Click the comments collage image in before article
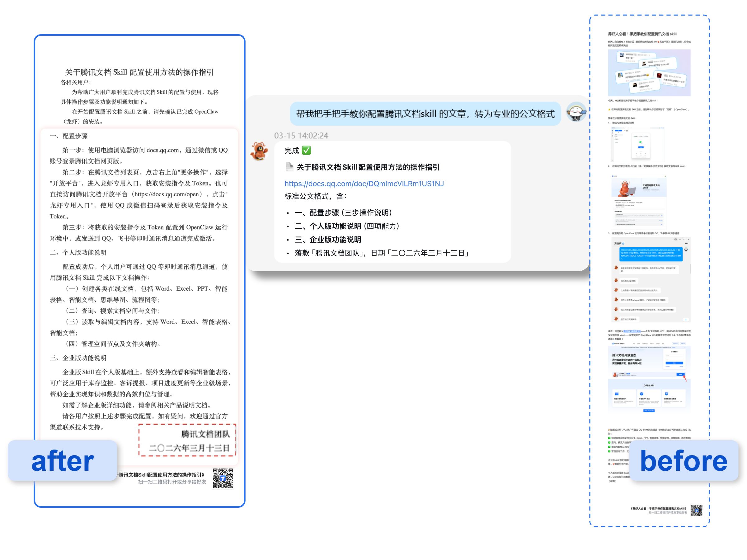 pos(649,72)
